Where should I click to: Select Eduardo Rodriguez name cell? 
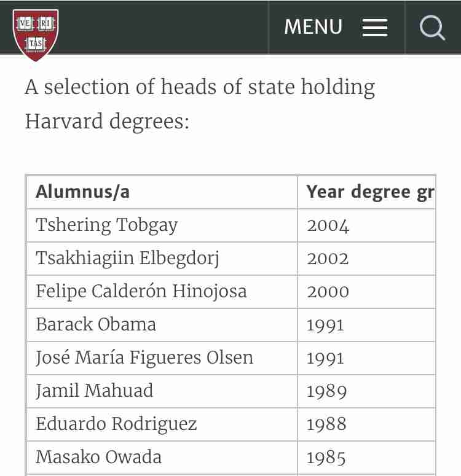[x=162, y=424]
